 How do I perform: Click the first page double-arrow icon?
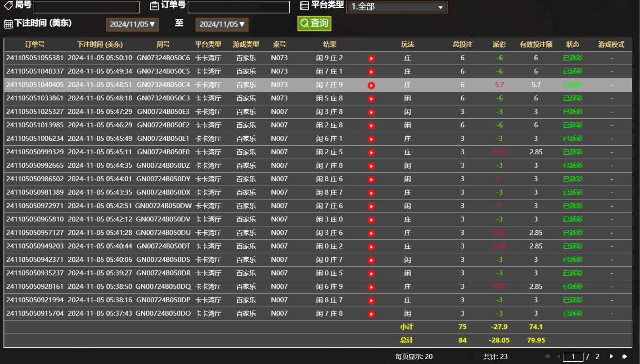coord(548,356)
